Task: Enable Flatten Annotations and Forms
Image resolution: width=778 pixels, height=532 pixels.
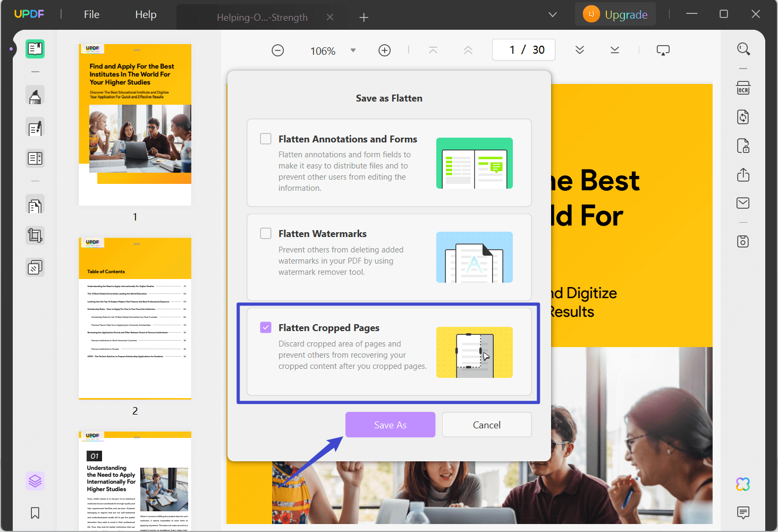Action: coord(266,138)
